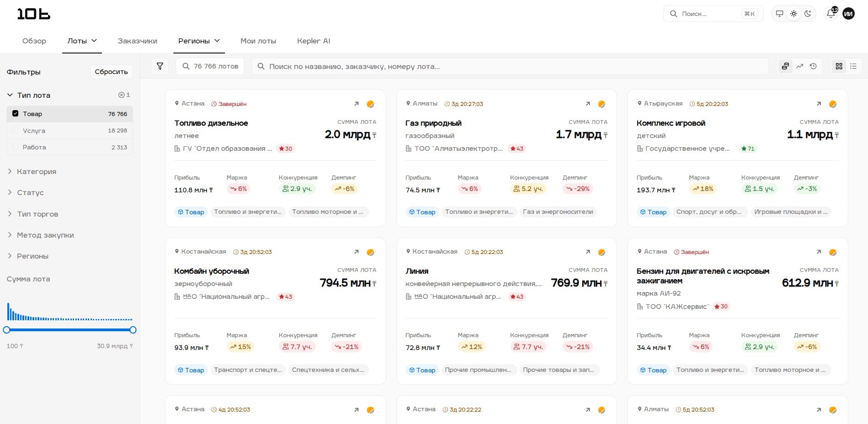Open Комбайн уборочный lot external arrow icon
Viewport: 868px width, 424px height.
click(357, 252)
